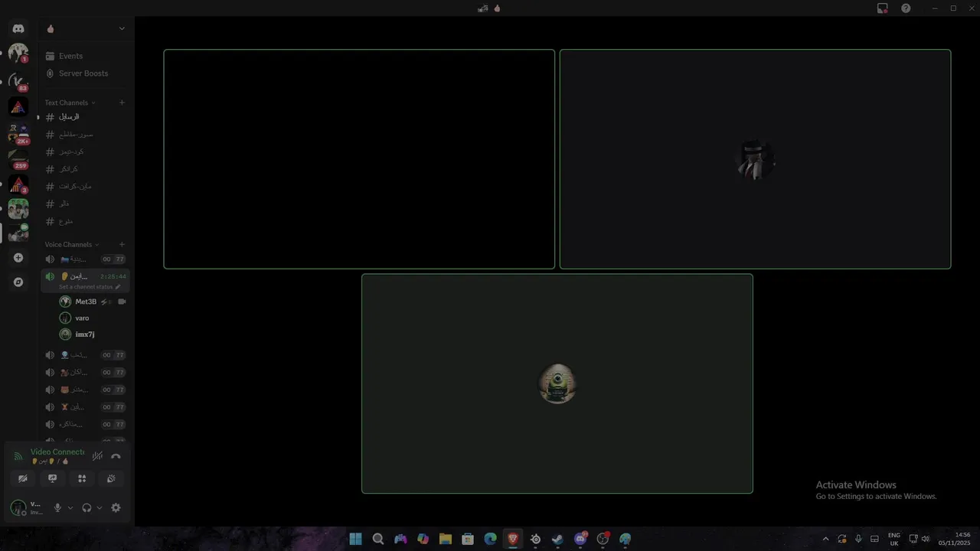Open Discord taskbar icon

point(580,539)
